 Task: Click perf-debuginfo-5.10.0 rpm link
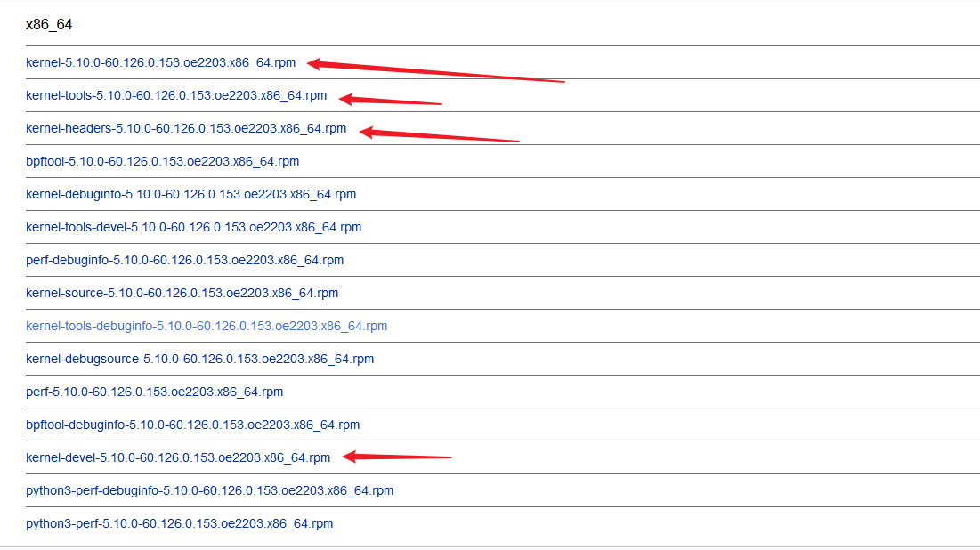[184, 260]
